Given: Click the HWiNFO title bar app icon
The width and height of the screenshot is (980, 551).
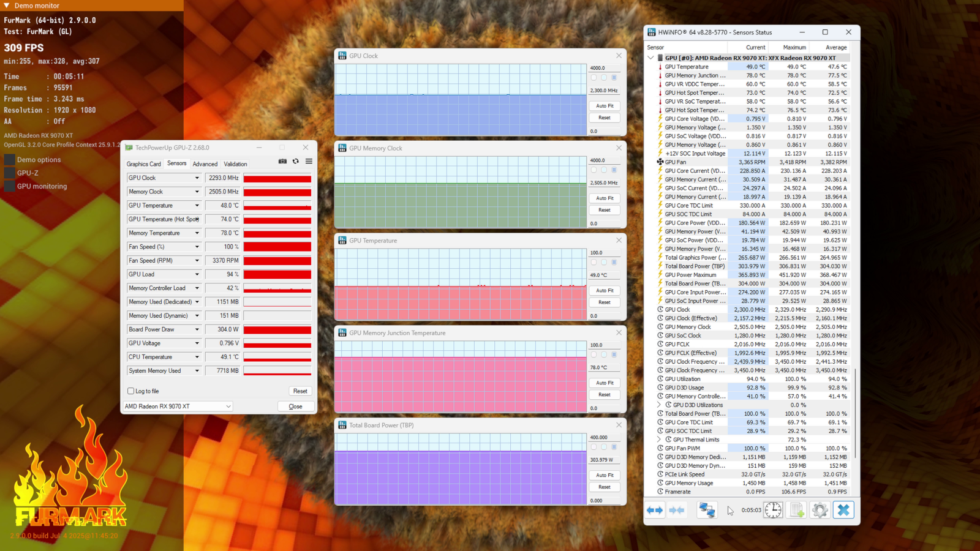Looking at the screenshot, I should 652,32.
